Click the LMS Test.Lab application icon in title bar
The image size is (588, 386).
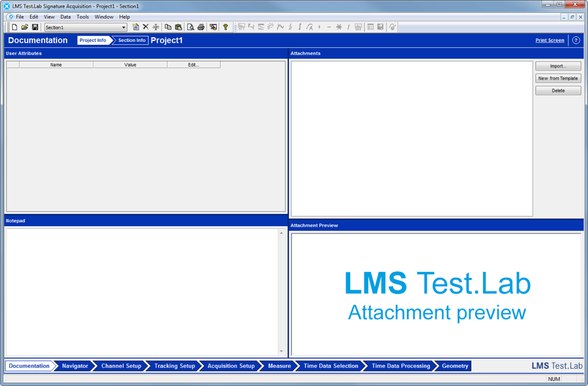7,6
